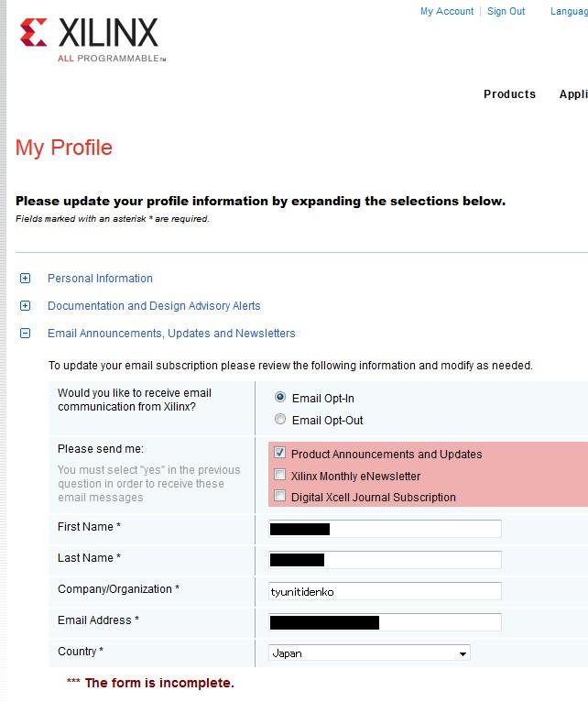This screenshot has height=702, width=588.
Task: Open the Language selector
Action: tap(569, 11)
